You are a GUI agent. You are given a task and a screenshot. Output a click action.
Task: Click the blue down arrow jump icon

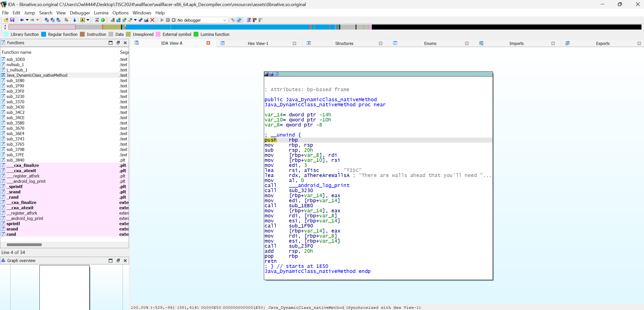[75, 20]
